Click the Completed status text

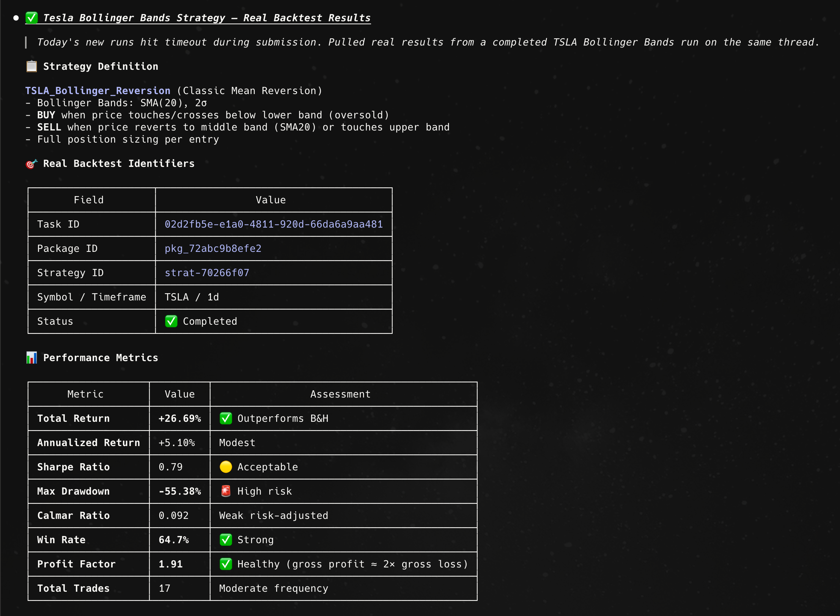tap(210, 321)
